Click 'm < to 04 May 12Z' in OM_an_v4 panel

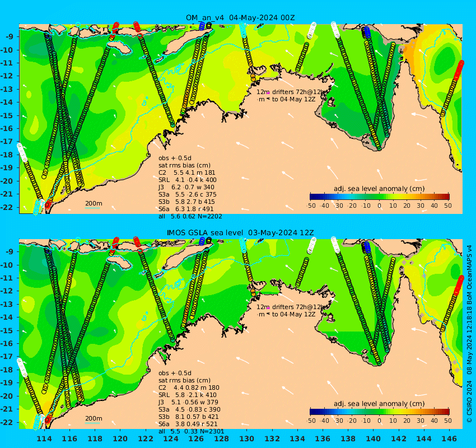[287, 99]
